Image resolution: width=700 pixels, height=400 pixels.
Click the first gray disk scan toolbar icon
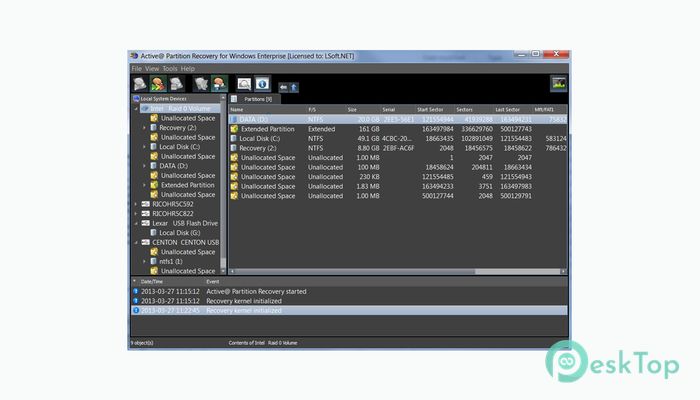[x=140, y=83]
